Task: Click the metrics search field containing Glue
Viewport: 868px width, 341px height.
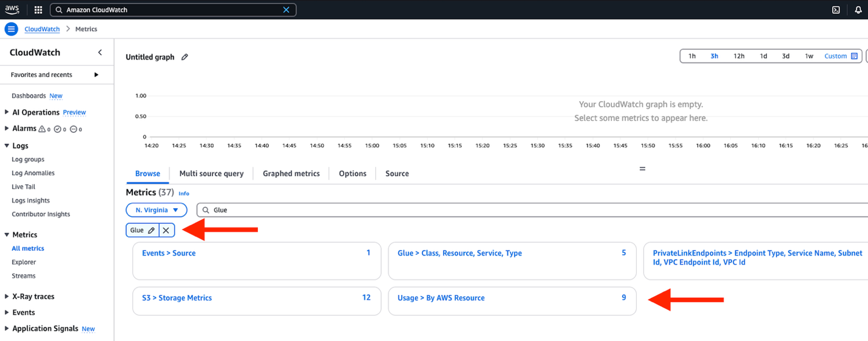Action: point(533,210)
